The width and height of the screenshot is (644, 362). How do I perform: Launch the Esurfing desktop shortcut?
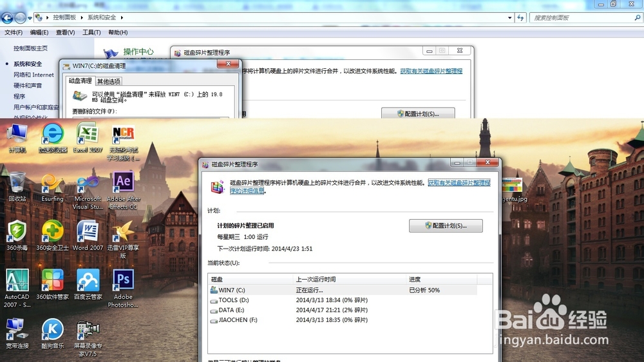[x=53, y=187]
